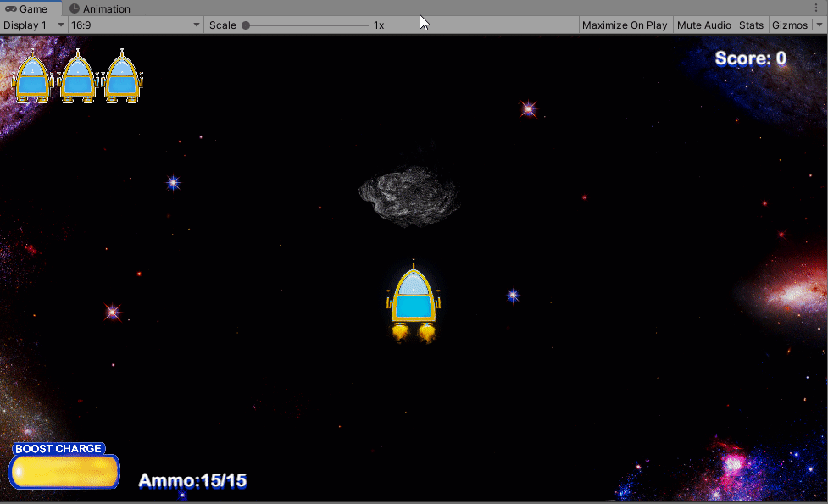Image resolution: width=828 pixels, height=504 pixels.
Task: Toggle the Stats overlay
Action: click(x=751, y=25)
